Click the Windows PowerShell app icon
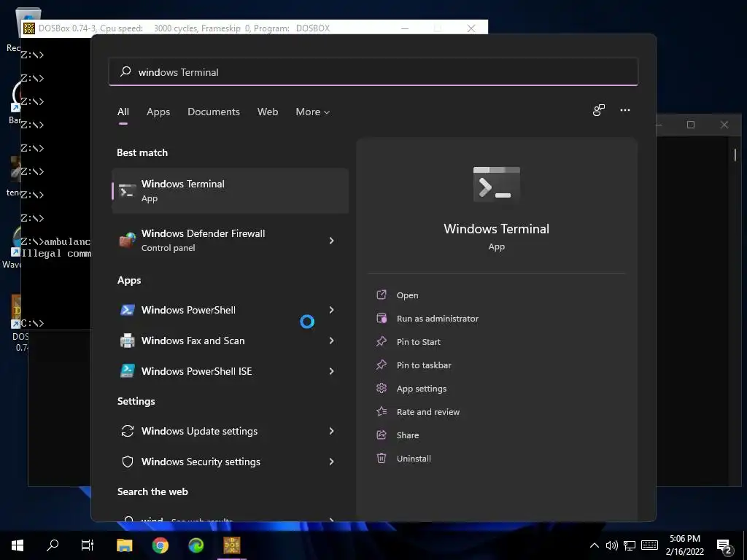 127,310
